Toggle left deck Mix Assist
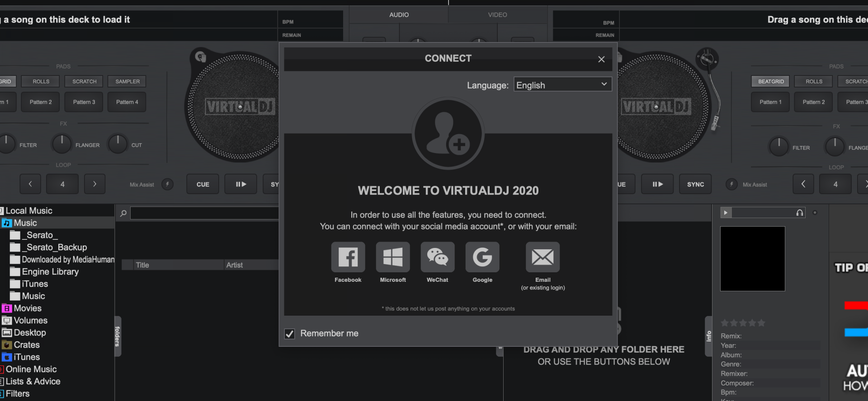This screenshot has width=868, height=401. (x=167, y=184)
